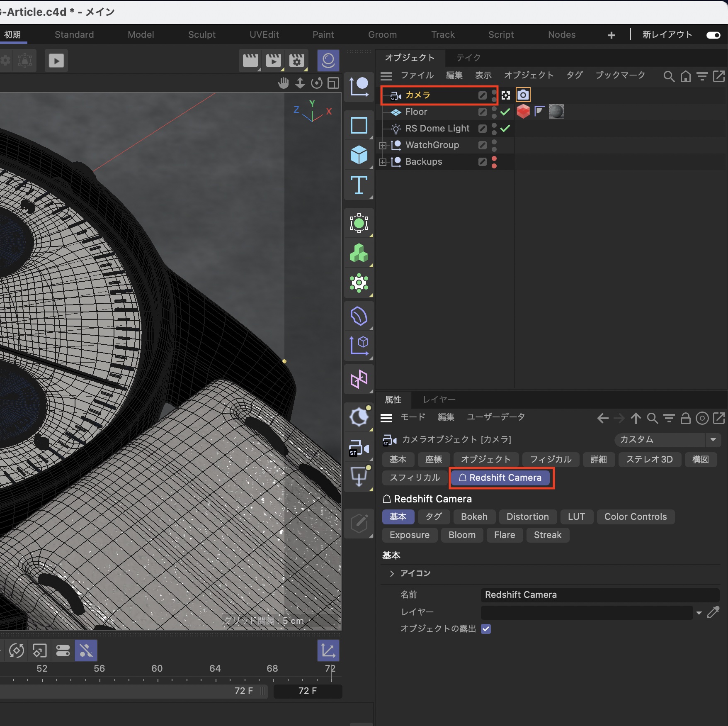This screenshot has height=726, width=728.
Task: Select the Cube primitive tool icon
Action: click(359, 155)
